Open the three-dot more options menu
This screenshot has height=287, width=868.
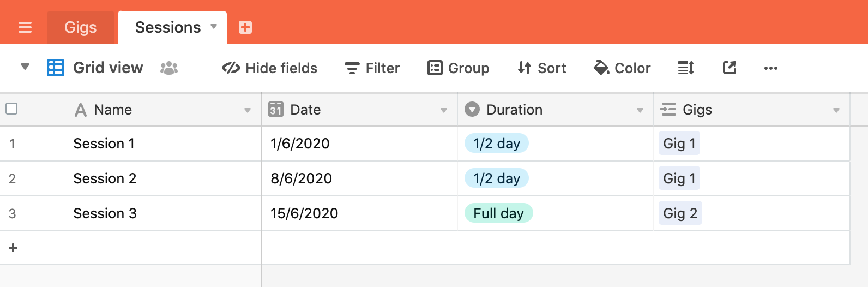pyautogui.click(x=771, y=68)
